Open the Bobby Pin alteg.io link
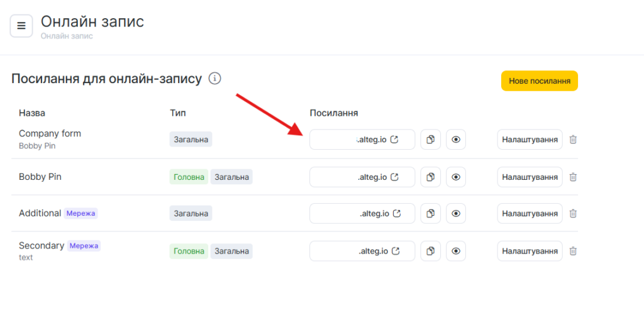 point(378,177)
